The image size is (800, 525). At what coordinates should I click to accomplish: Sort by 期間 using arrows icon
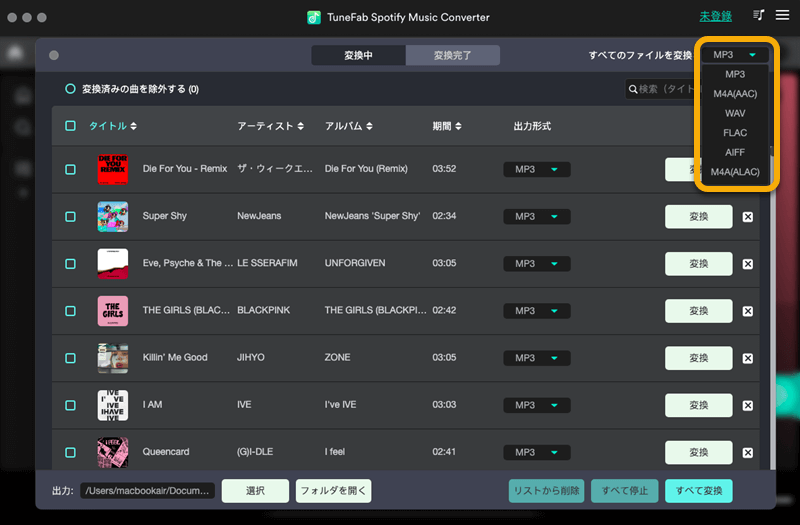coord(458,126)
